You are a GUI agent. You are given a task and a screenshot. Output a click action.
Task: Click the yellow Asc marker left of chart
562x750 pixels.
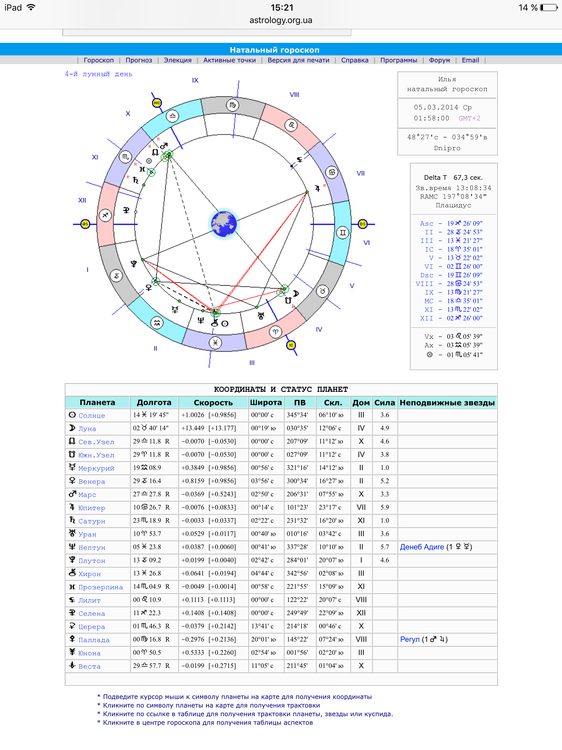[85, 224]
